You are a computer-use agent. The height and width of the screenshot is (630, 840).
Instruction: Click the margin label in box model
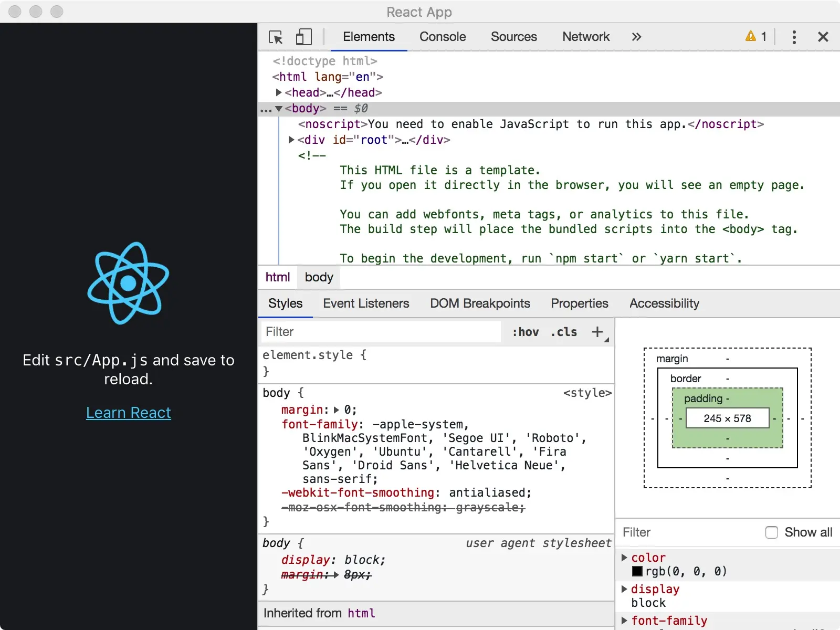coord(672,359)
